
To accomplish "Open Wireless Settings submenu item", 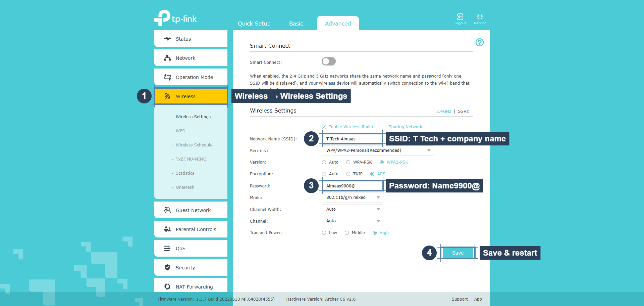I will pos(193,117).
